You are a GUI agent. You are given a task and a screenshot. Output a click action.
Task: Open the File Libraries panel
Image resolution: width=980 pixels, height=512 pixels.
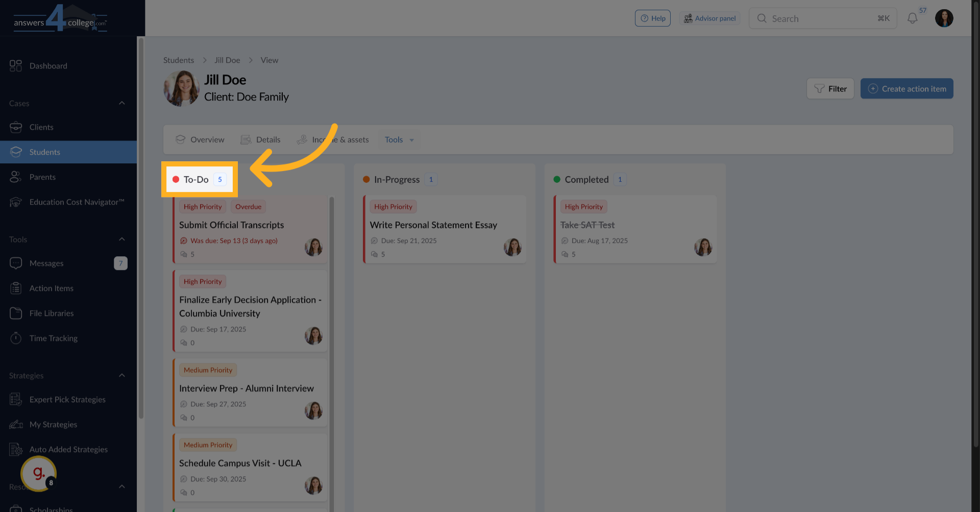point(51,313)
